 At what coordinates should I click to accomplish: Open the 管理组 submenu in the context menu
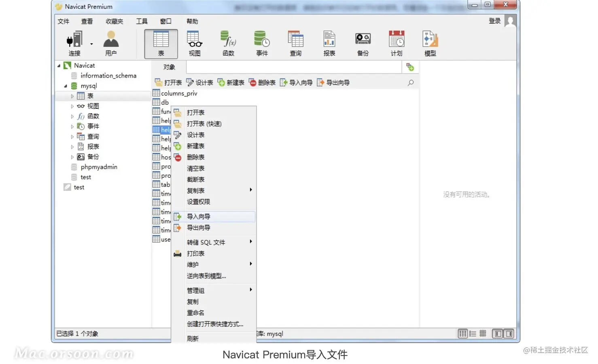pyautogui.click(x=214, y=290)
